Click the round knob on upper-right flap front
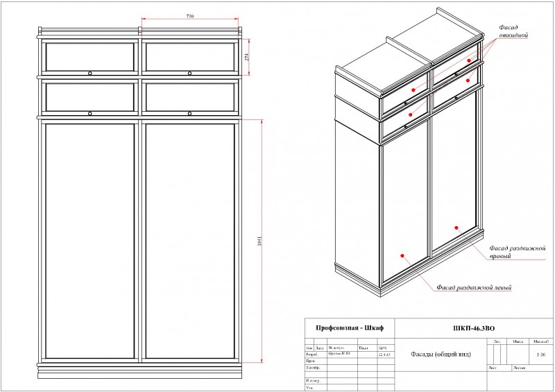Viewport: 555px width, 392px height. 189,74
